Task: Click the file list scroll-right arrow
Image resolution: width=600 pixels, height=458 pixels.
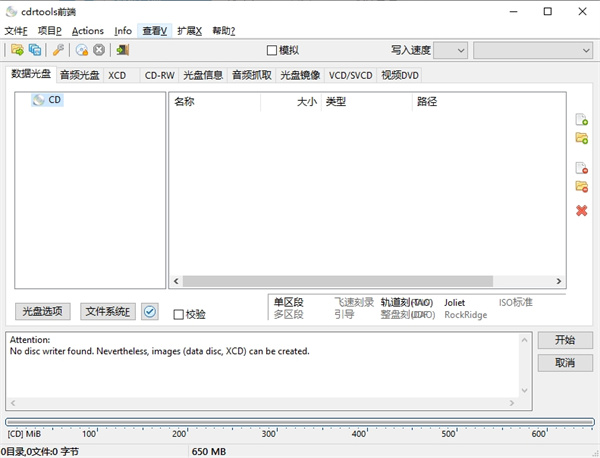Action: (559, 281)
